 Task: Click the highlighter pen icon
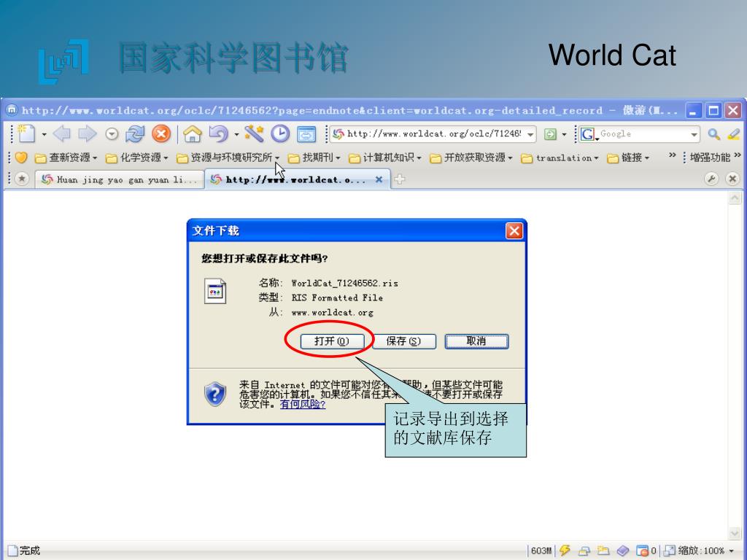tap(734, 134)
